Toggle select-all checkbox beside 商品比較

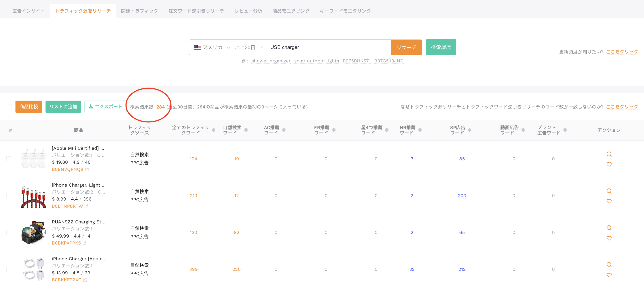(9, 107)
